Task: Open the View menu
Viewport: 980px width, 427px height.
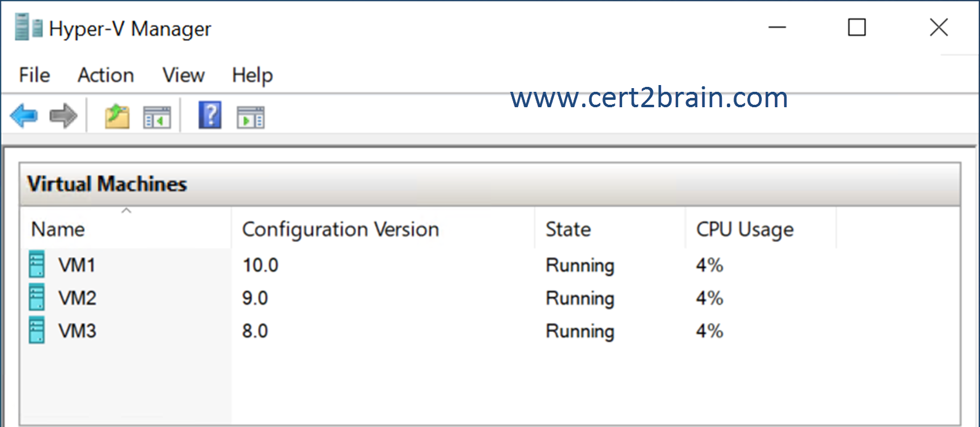Action: click(x=184, y=75)
